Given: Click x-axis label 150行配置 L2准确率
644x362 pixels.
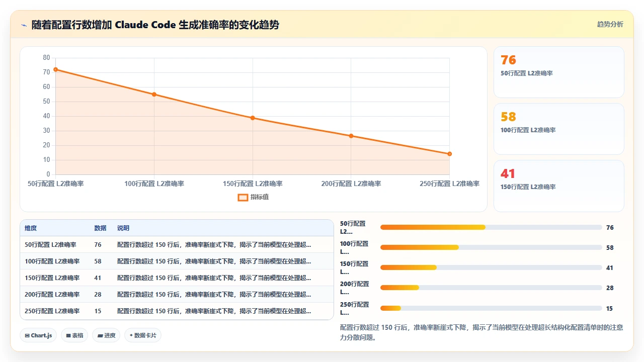Looking at the screenshot, I should point(253,184).
